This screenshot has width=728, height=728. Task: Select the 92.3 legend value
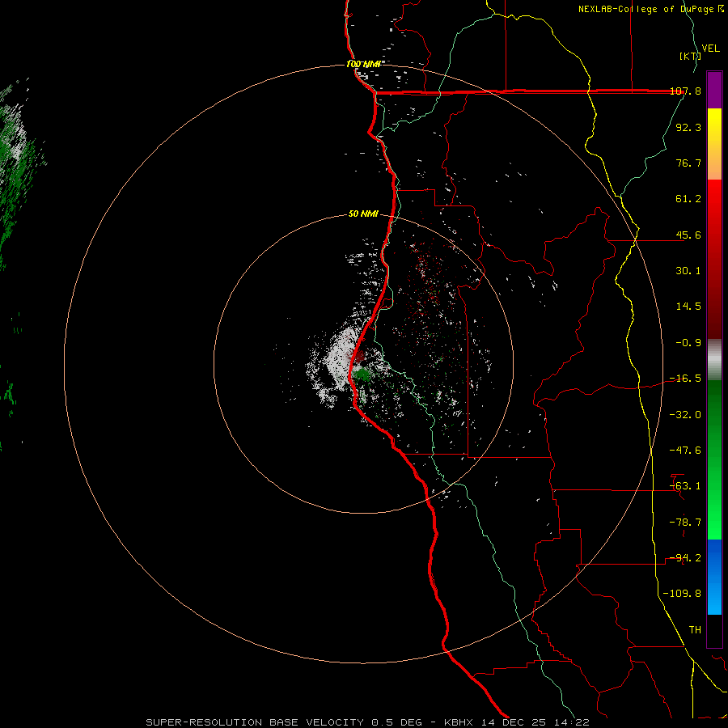tap(688, 127)
